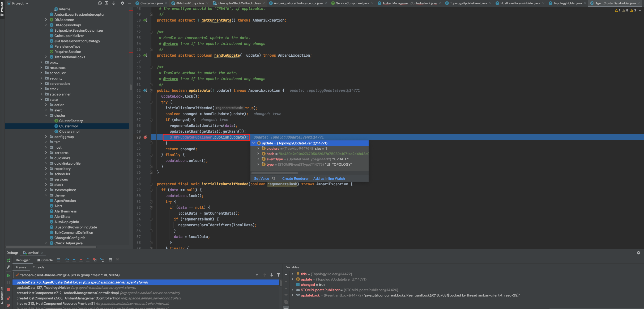Open the View Breakpoints icon
The height and width of the screenshot is (309, 644).
click(8, 298)
